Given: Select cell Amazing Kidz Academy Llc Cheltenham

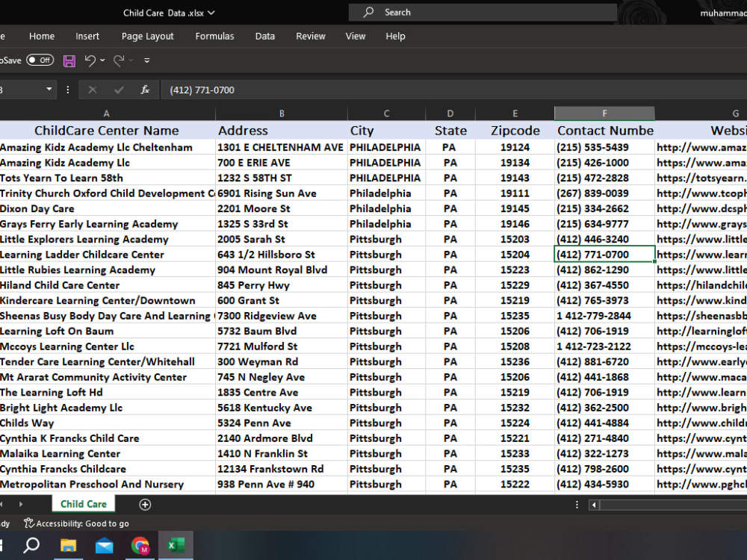Looking at the screenshot, I should pyautogui.click(x=107, y=148).
